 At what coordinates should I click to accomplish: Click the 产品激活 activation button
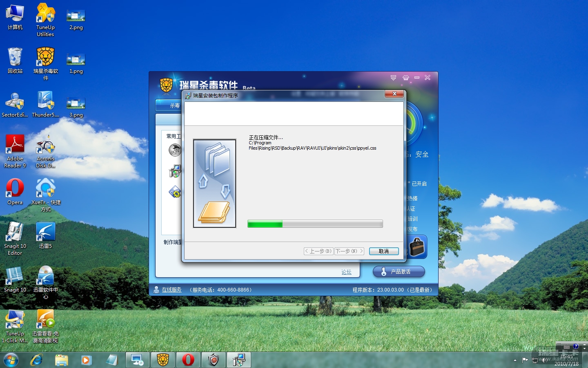399,272
